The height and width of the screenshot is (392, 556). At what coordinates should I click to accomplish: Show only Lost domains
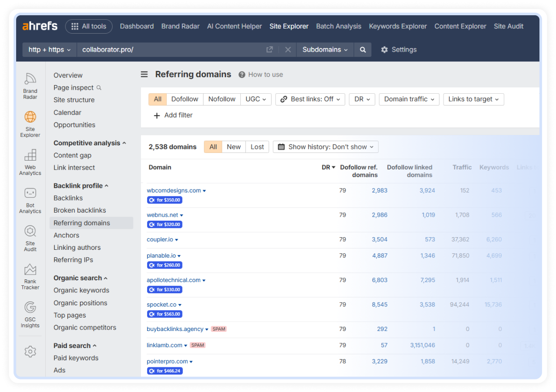tap(257, 147)
